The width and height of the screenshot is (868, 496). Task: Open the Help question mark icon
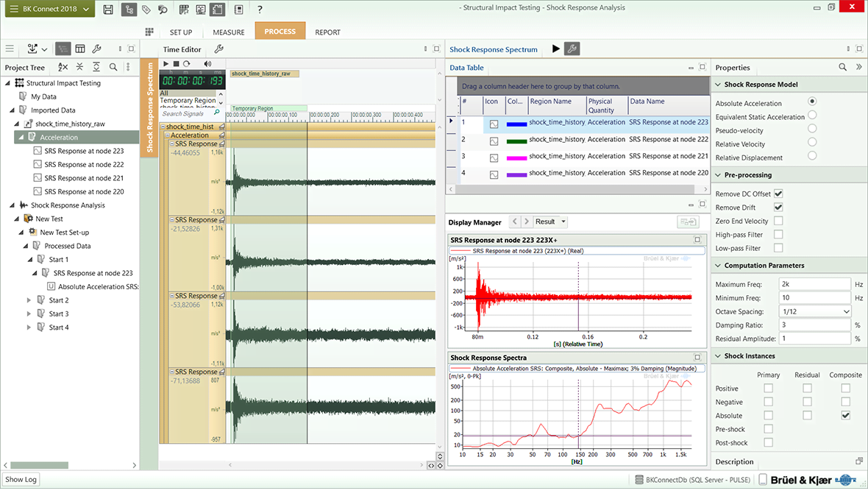pyautogui.click(x=260, y=10)
